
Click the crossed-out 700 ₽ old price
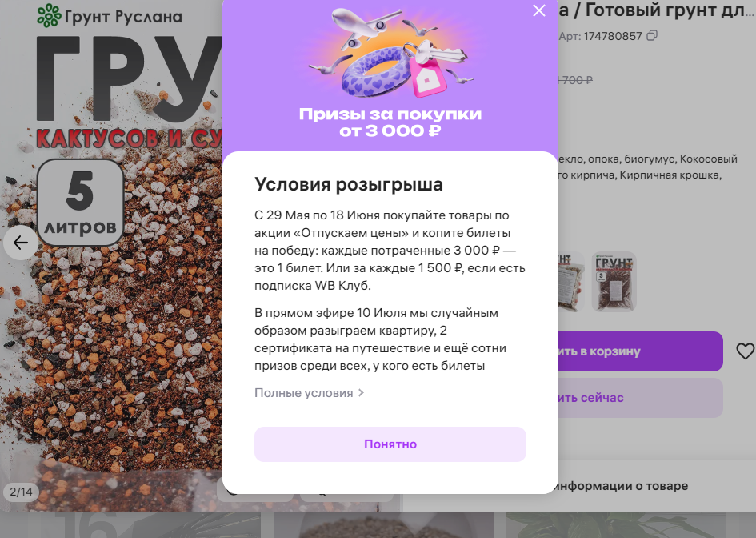576,80
